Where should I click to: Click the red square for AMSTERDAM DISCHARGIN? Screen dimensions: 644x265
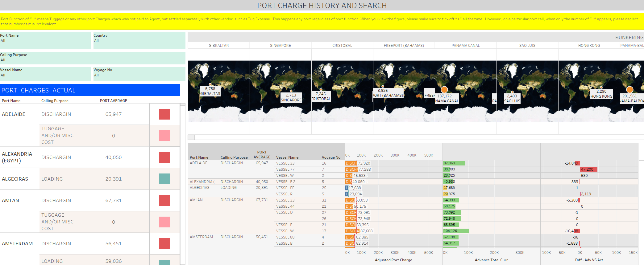pos(164,243)
